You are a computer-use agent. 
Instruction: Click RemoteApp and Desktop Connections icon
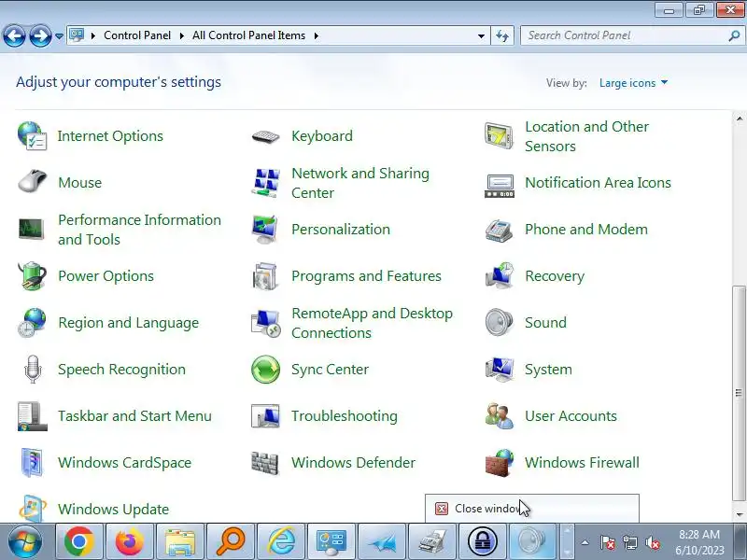tap(265, 322)
